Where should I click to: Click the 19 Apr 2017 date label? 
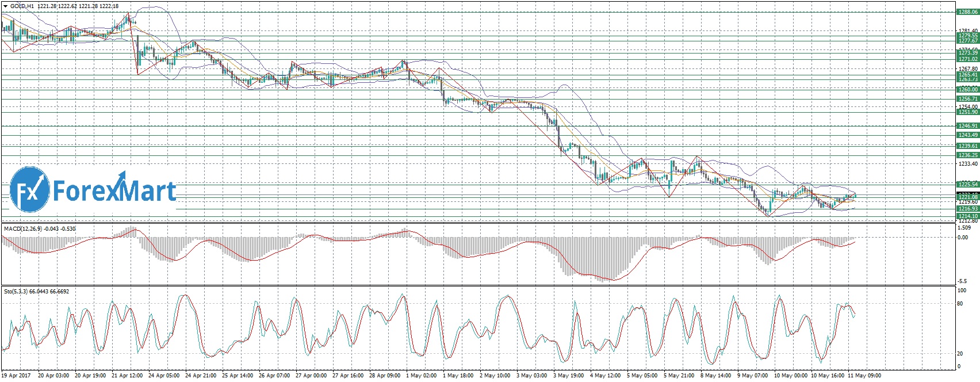pyautogui.click(x=17, y=376)
